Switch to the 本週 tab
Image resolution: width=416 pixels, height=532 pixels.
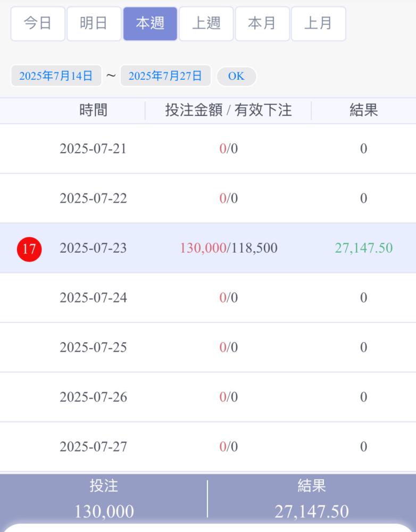(150, 24)
